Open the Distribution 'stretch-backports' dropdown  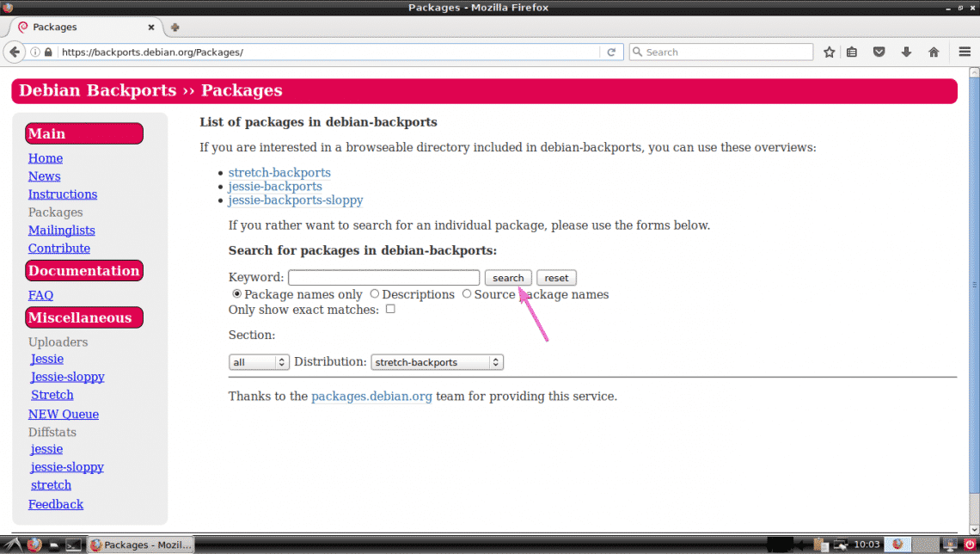coord(437,361)
